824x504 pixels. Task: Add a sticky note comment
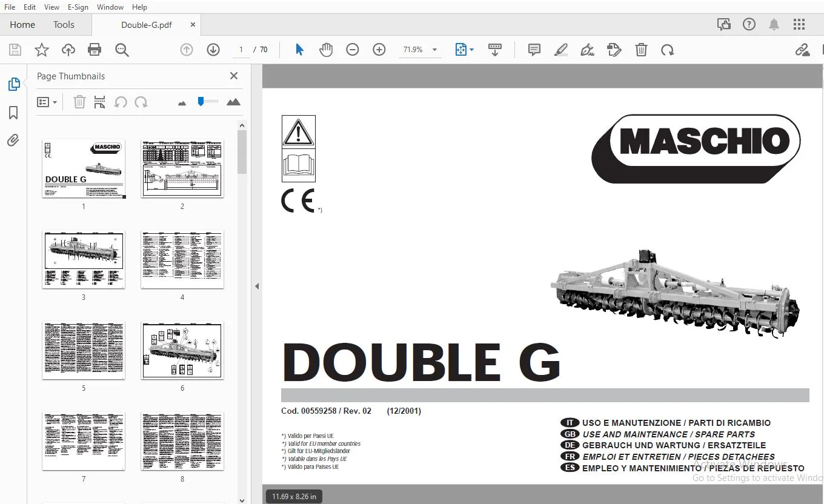click(534, 50)
